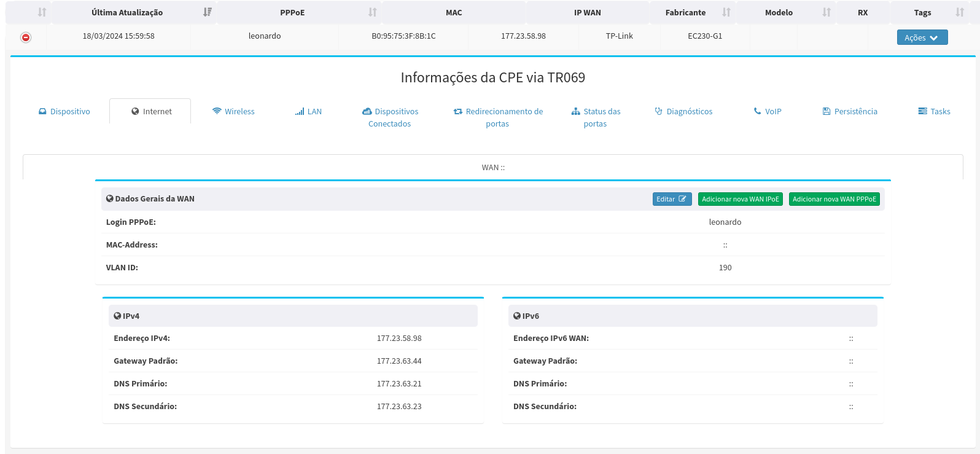Click Informações da CPE via TR069 title
Screen dimensions: 980x454
click(x=493, y=77)
